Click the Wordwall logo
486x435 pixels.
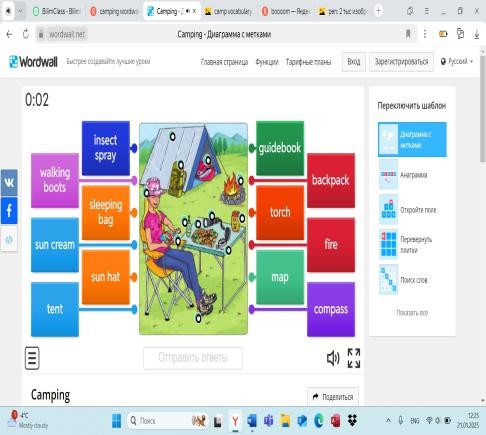pos(33,62)
